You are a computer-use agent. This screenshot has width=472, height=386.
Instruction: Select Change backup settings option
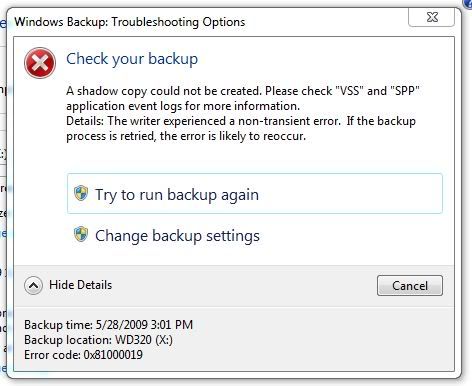point(177,235)
